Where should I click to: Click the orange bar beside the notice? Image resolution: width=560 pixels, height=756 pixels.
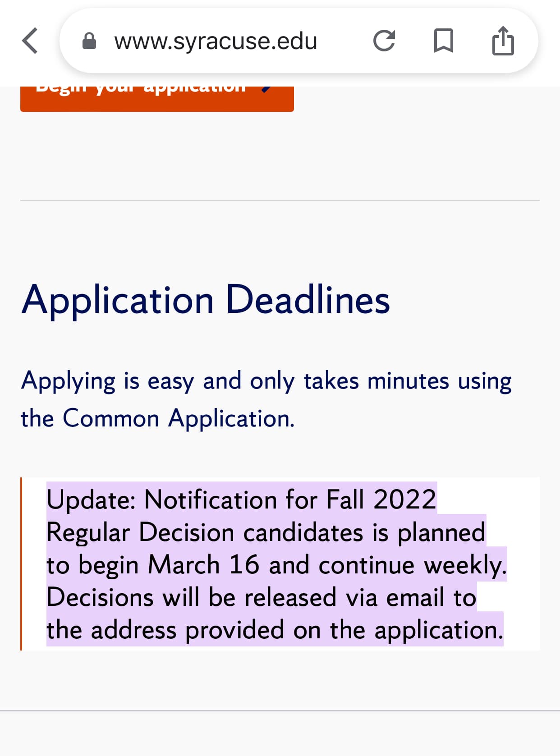click(21, 564)
